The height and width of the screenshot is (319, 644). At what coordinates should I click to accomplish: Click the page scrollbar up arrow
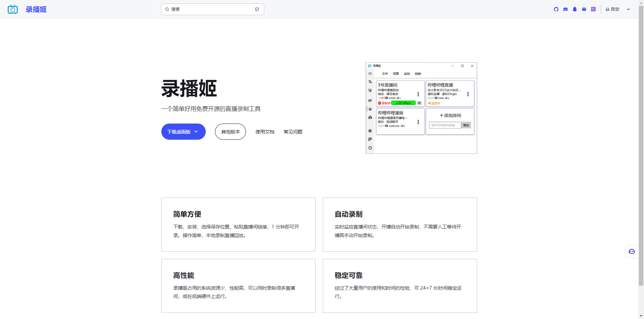coord(641,3)
